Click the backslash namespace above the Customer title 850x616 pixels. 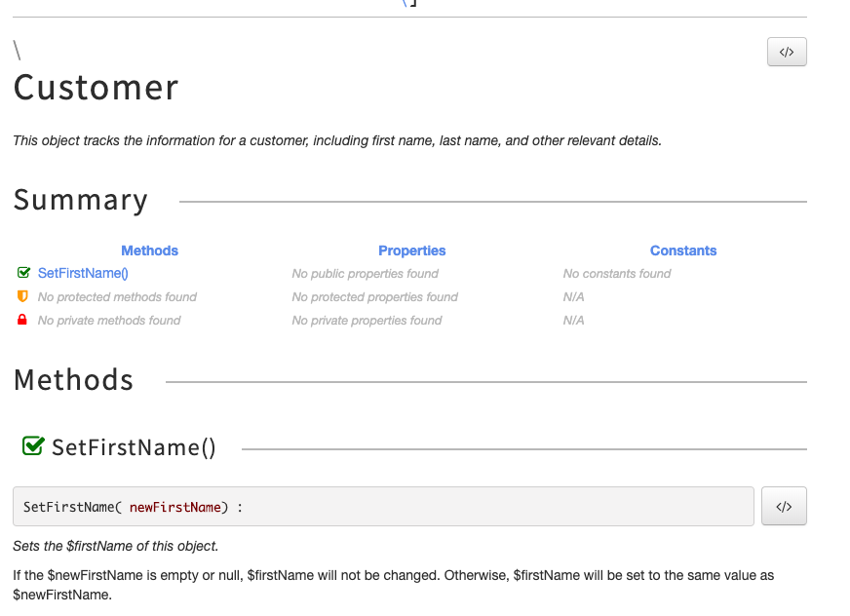(x=18, y=50)
